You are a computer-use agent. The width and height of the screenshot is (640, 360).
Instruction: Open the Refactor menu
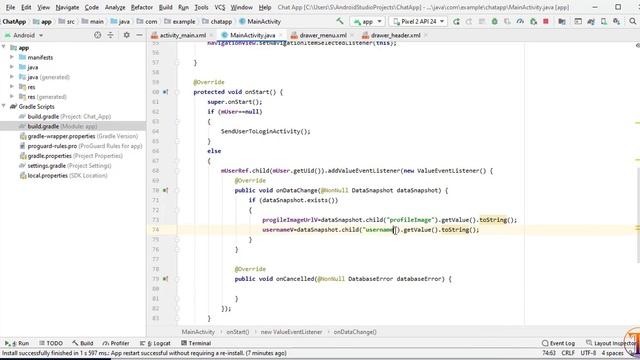(x=142, y=7)
